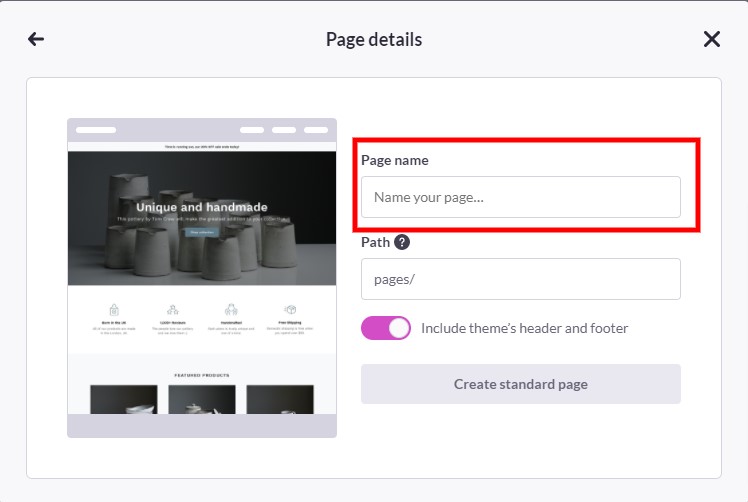Click the Path help question mark icon
The width and height of the screenshot is (748, 502).
pos(402,242)
